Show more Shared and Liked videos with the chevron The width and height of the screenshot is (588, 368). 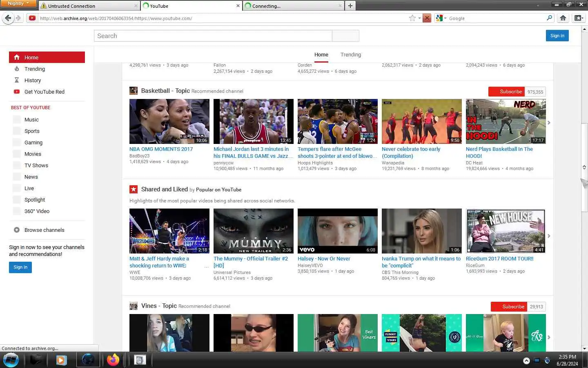[x=549, y=236]
